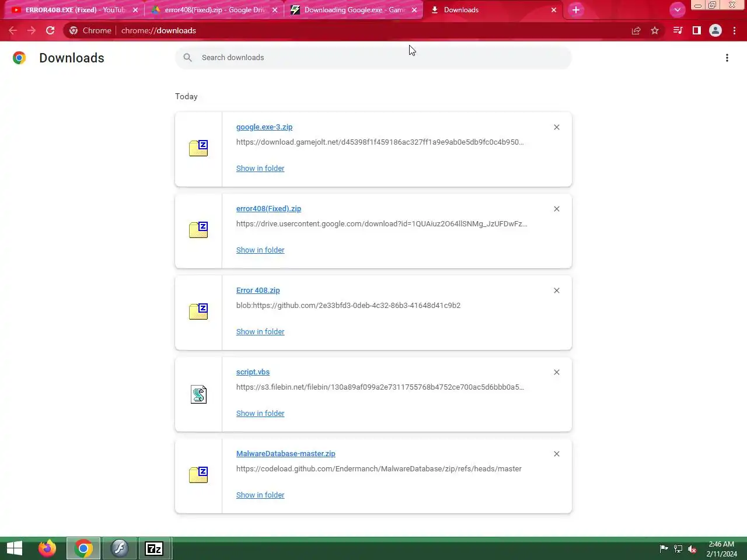Remove MalwareDatabase-master.zip from the list
Image resolution: width=747 pixels, height=560 pixels.
(557, 454)
